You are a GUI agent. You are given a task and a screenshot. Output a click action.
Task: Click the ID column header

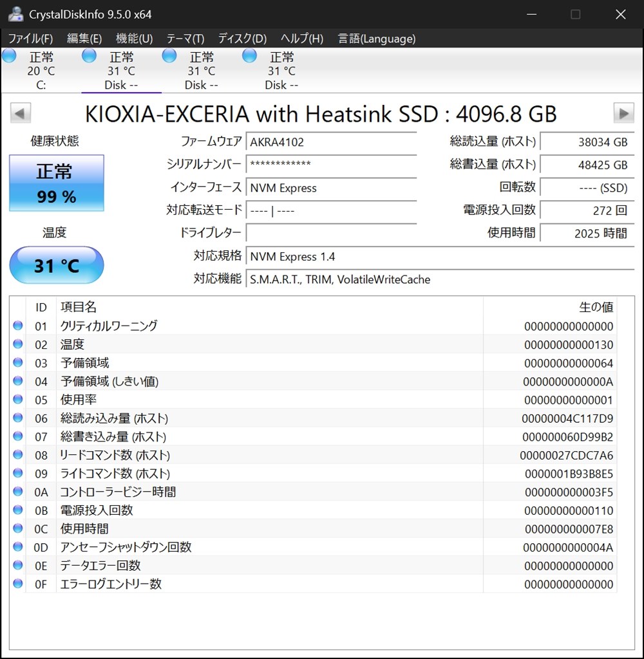coord(41,307)
